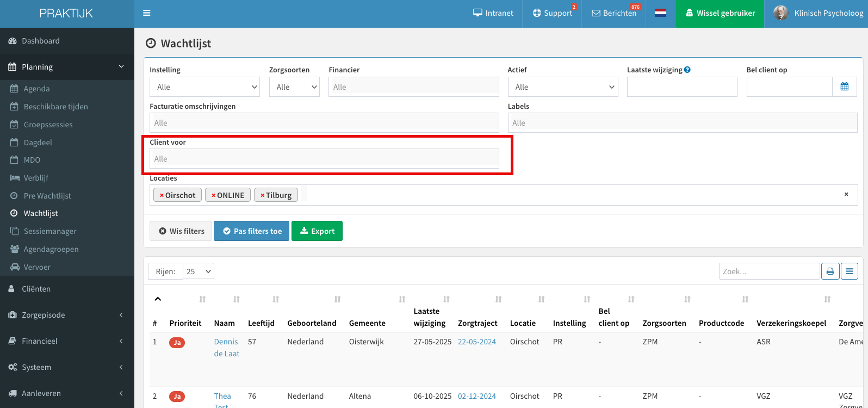
Task: Open the calendar picker for Bel client op
Action: (845, 86)
